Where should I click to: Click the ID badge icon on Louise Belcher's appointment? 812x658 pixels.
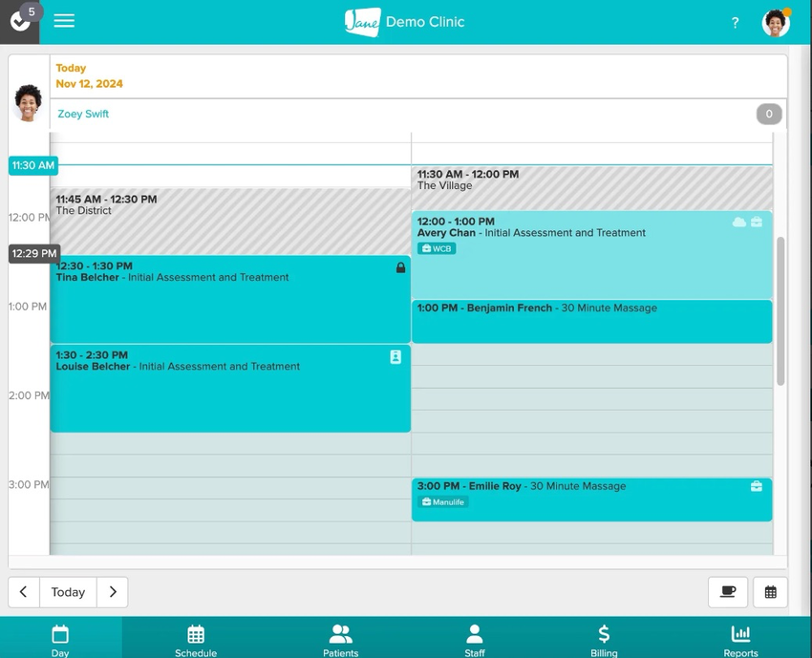395,357
